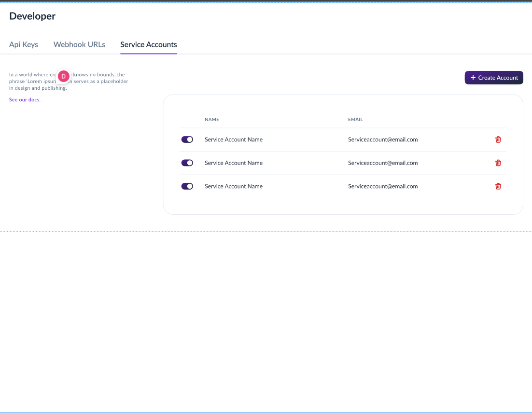Click the Developer page heading
This screenshot has height=413, width=532.
pyautogui.click(x=32, y=16)
